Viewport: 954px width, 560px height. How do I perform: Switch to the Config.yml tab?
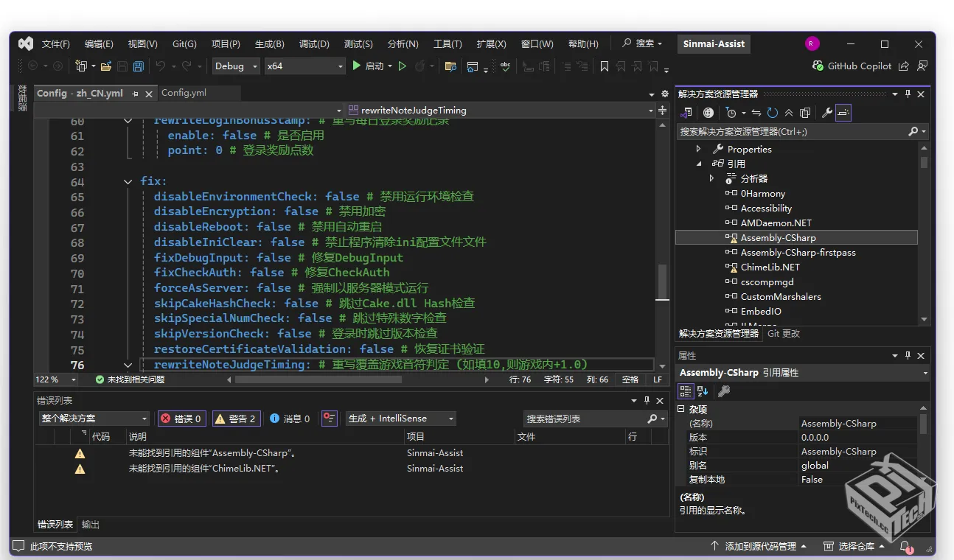(x=184, y=93)
